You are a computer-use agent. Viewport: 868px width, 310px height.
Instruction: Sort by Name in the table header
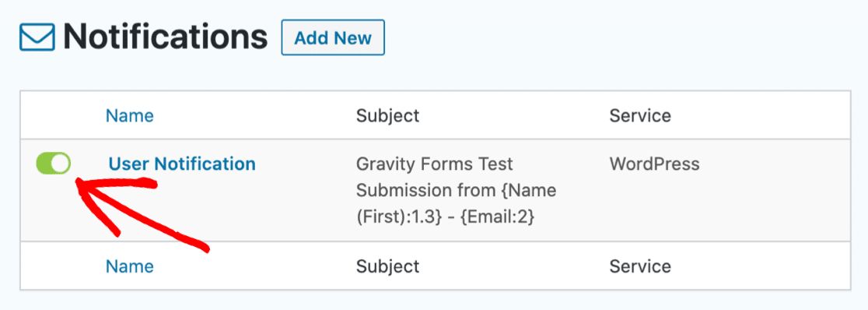click(130, 115)
